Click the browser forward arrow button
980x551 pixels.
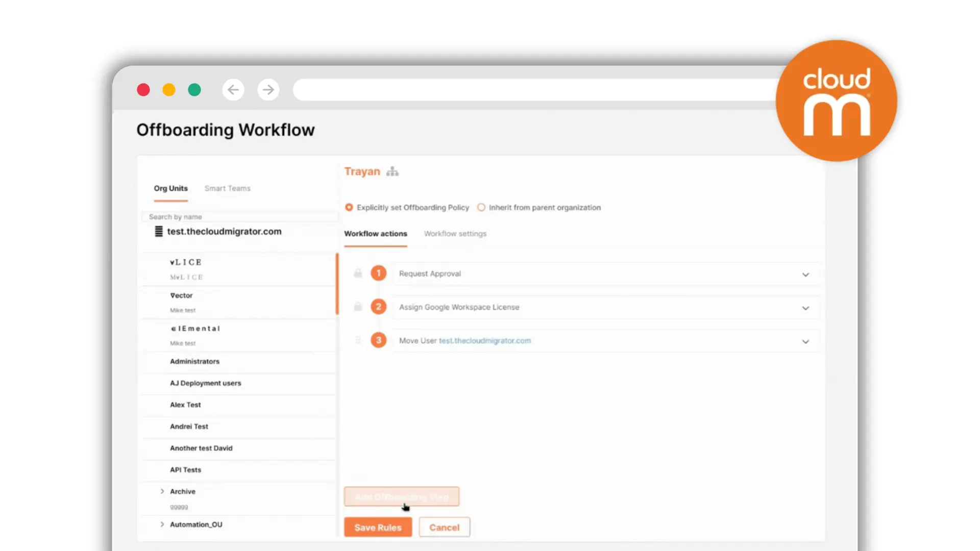point(268,90)
